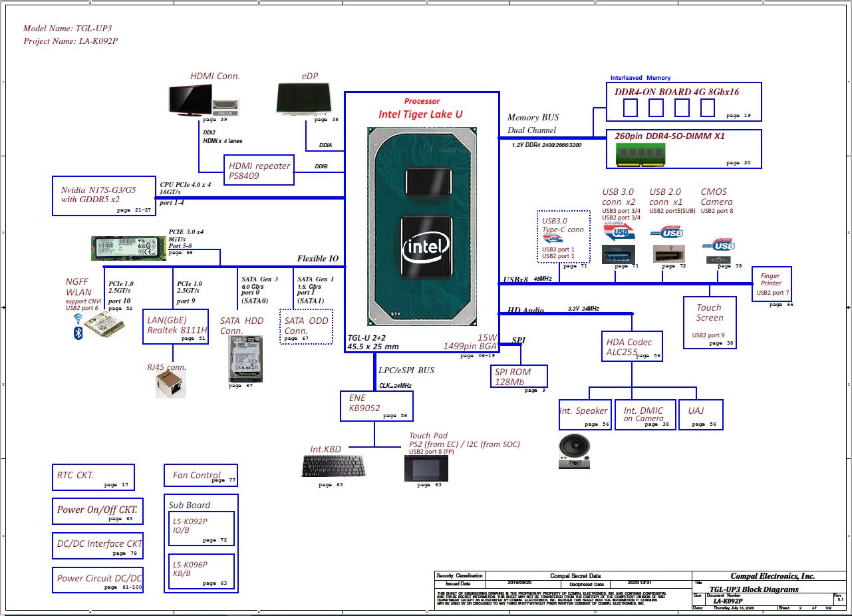
Task: Click the touch pad image
Action: [426, 468]
